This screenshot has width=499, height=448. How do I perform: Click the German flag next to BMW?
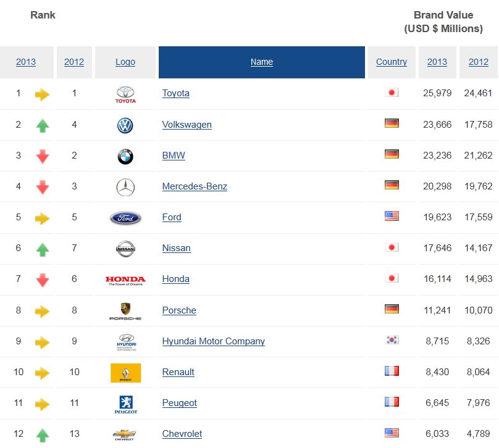[392, 154]
